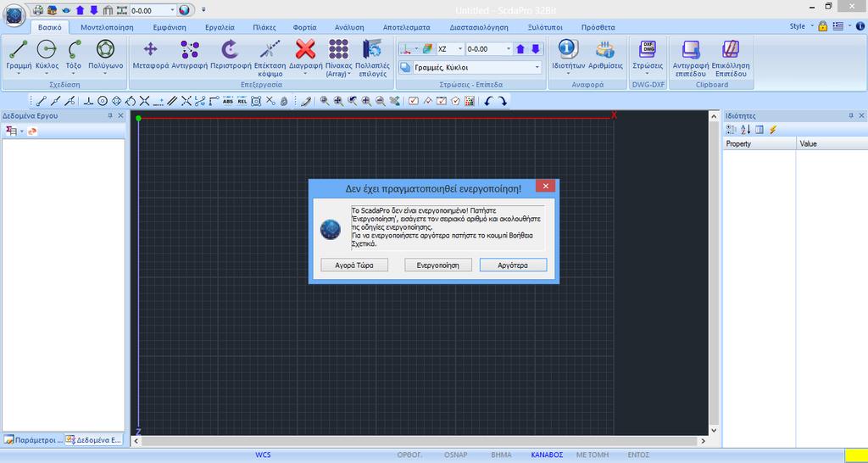Open the Φορτία ribbon tab
Viewport: 868px width, 463px height.
coord(304,27)
